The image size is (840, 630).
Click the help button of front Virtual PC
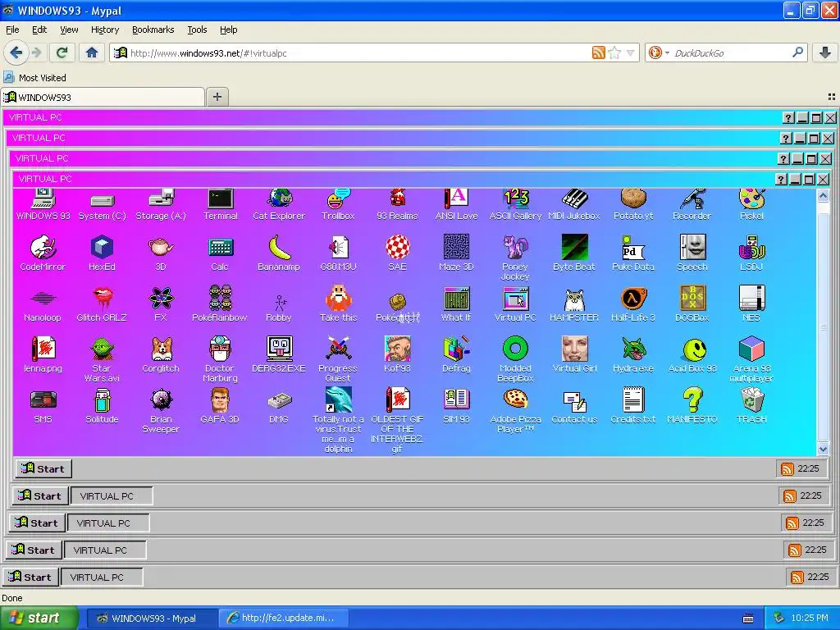[782, 180]
